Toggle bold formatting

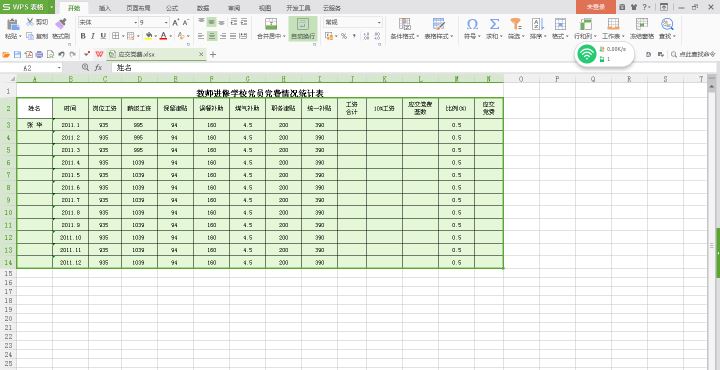[x=83, y=36]
